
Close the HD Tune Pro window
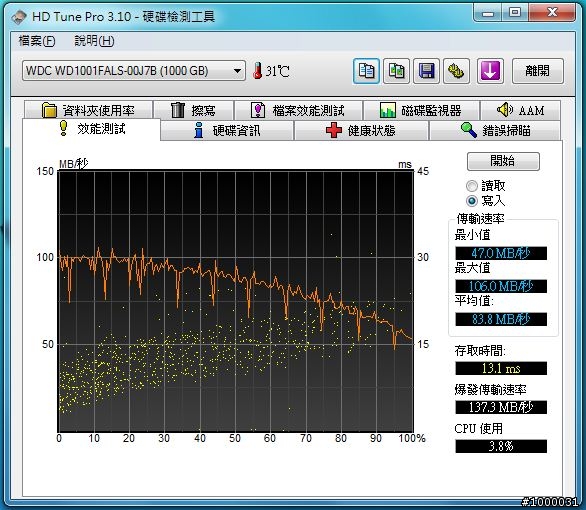[x=552, y=13]
